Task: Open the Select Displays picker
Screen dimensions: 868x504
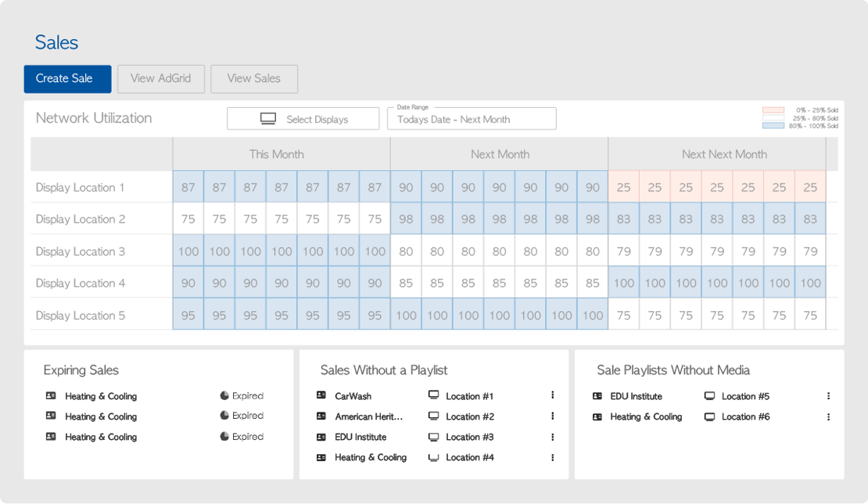Action: click(x=303, y=119)
